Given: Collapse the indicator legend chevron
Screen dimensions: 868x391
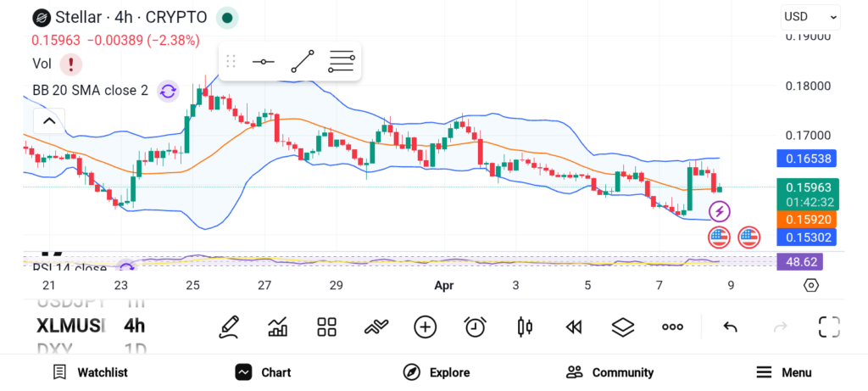Looking at the screenshot, I should tap(49, 121).
